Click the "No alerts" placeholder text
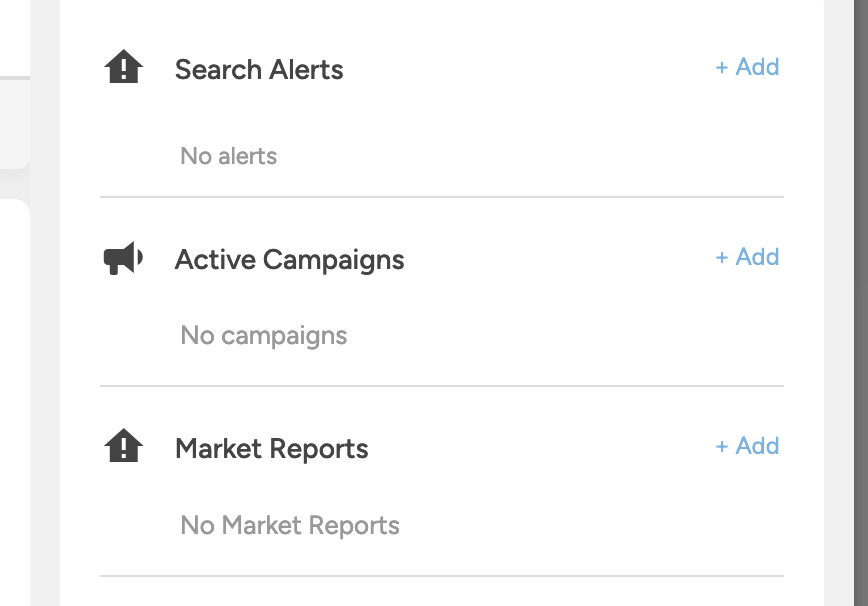The width and height of the screenshot is (868, 606). point(229,156)
